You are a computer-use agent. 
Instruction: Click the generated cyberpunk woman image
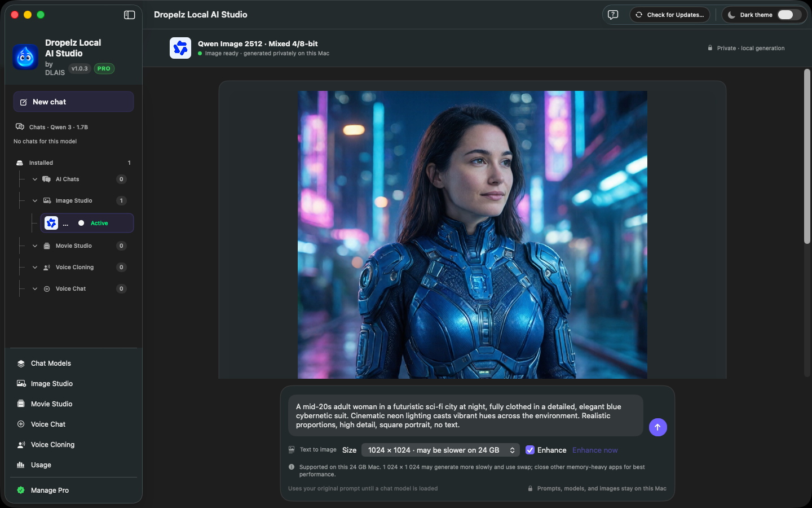[x=473, y=235]
